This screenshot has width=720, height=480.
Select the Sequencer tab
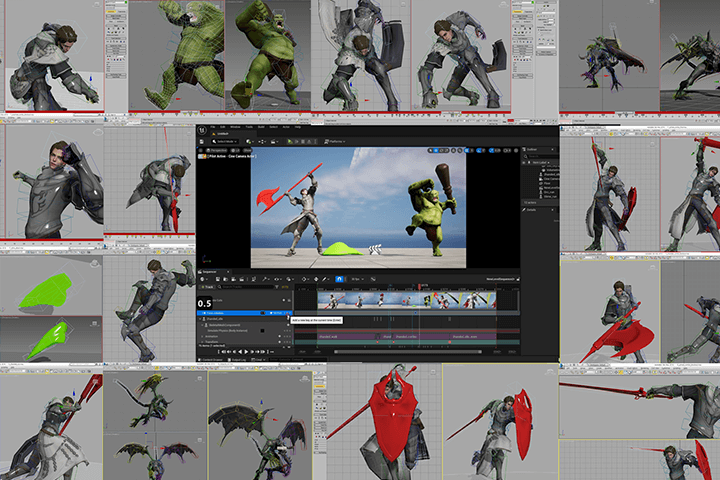(214, 272)
